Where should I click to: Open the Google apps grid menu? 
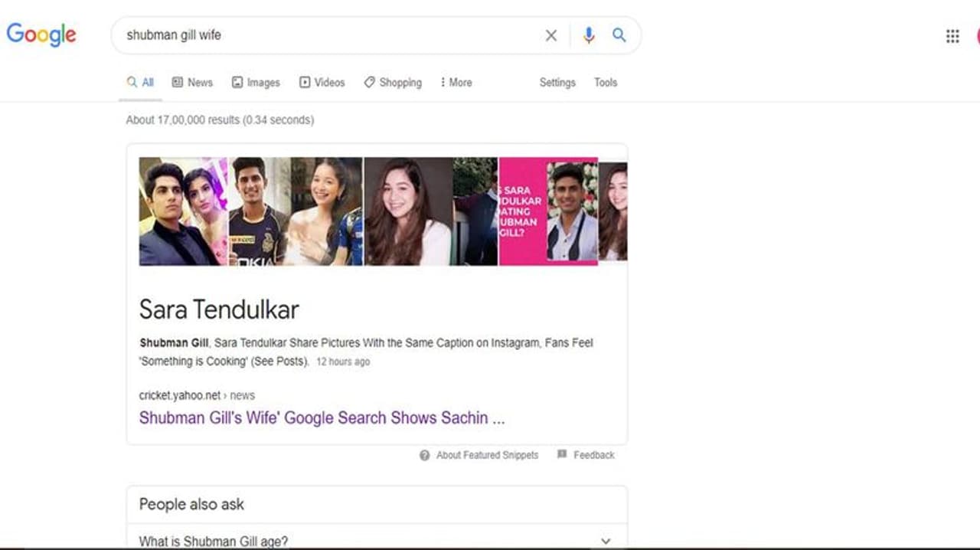point(952,35)
